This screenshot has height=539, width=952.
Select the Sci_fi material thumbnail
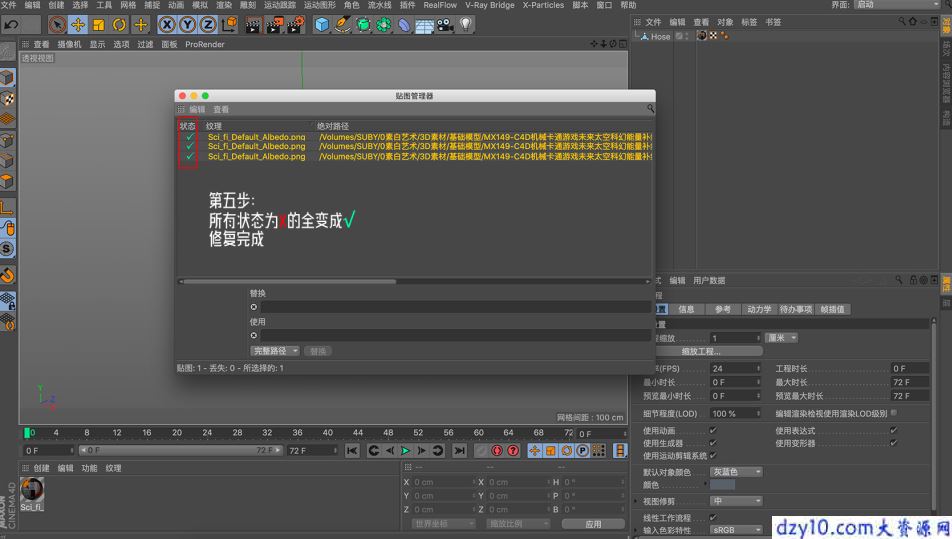tap(32, 490)
